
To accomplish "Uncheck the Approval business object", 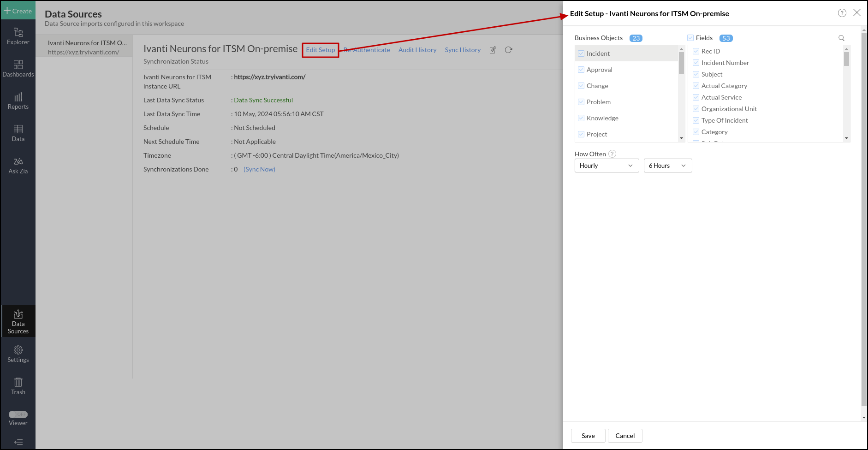I will click(581, 70).
